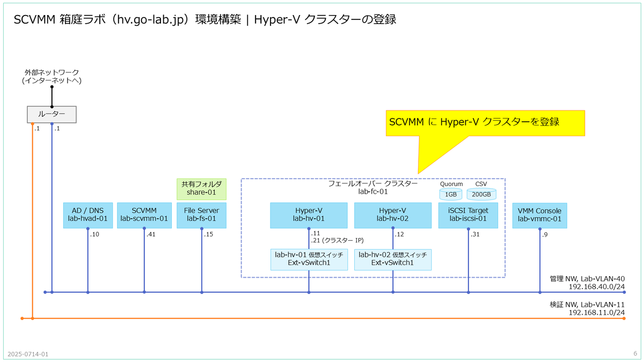Click the .12 address label
The height and width of the screenshot is (362, 644).
click(399, 234)
